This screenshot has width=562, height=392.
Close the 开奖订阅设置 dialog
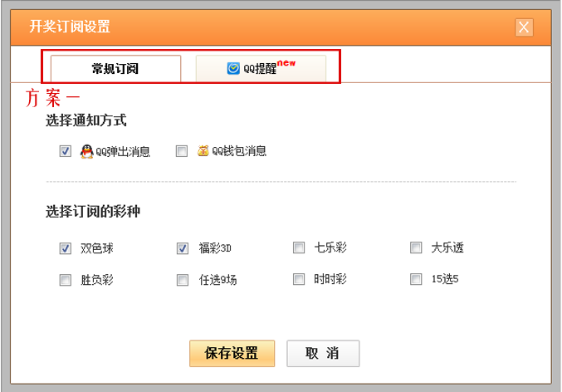[524, 27]
